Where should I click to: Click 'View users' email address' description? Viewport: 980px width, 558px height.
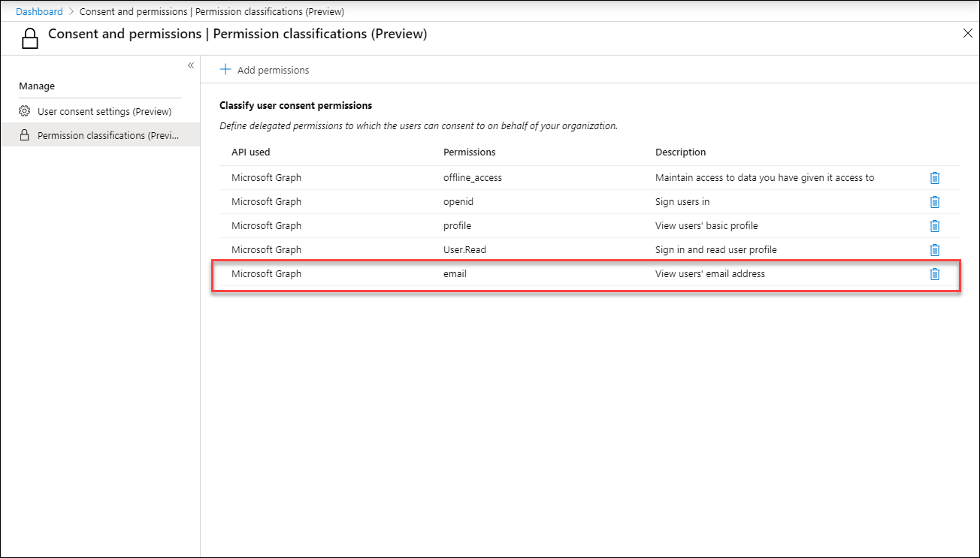tap(710, 274)
